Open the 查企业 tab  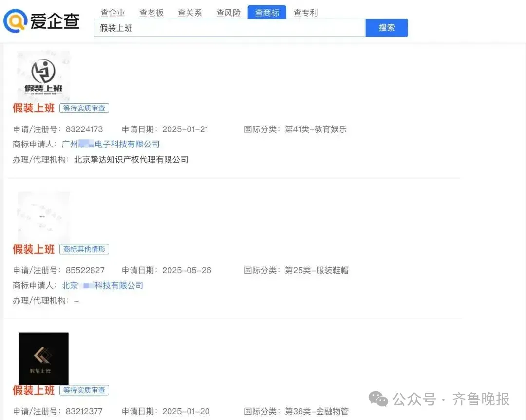(113, 13)
